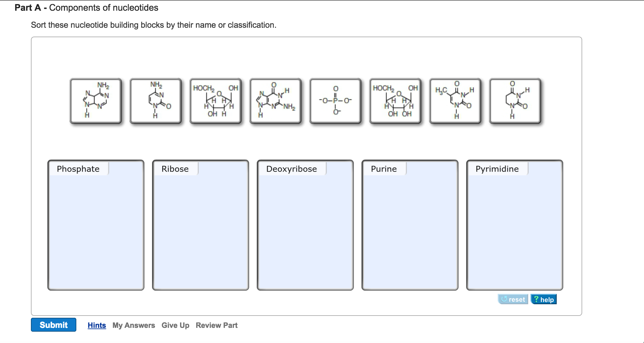The height and width of the screenshot is (343, 644).
Task: Select the uracil molecule tile
Action: pos(515,102)
